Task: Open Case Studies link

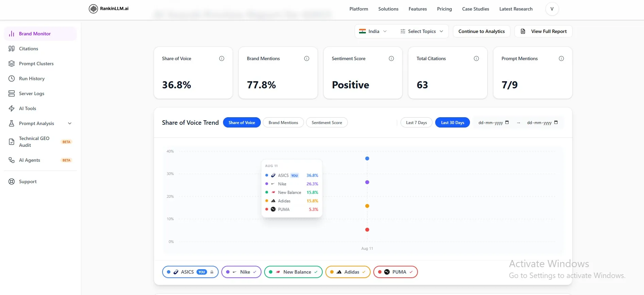Action: (x=475, y=9)
